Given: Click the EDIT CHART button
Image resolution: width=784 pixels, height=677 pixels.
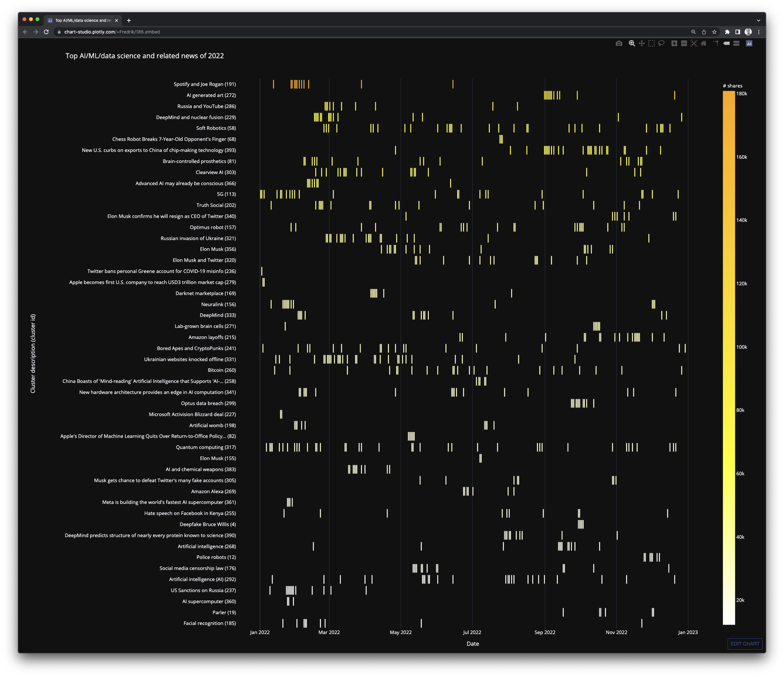Looking at the screenshot, I should coord(745,644).
